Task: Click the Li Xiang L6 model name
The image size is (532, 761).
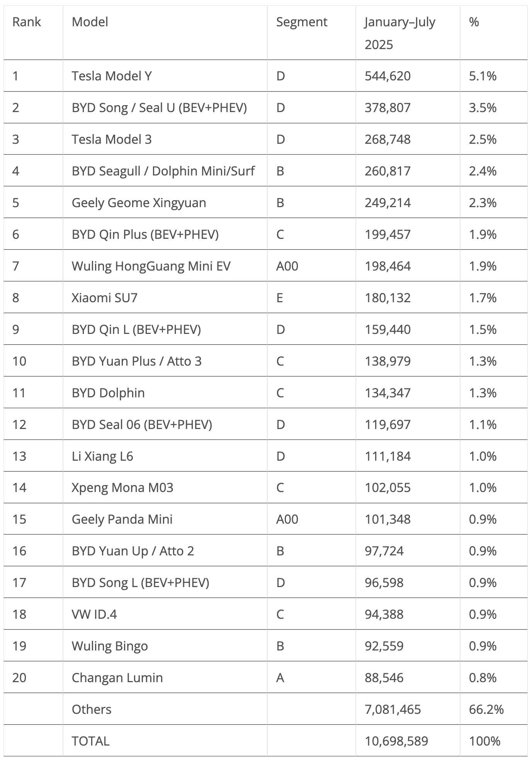Action: (x=102, y=456)
